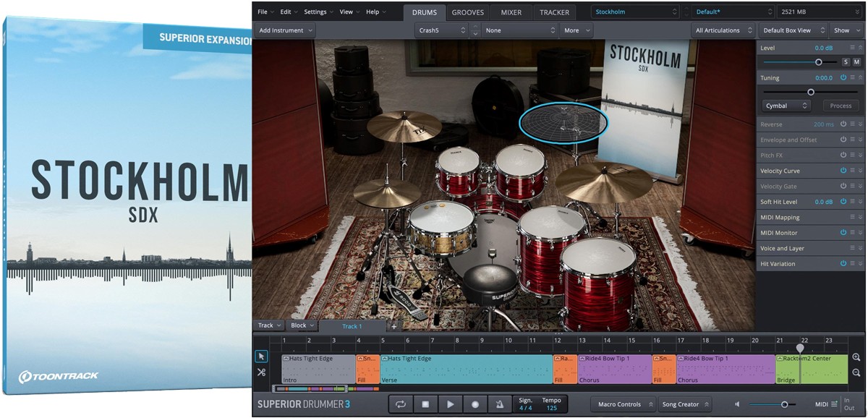Open the Show menu button
The width and height of the screenshot is (868, 418).
[x=846, y=30]
